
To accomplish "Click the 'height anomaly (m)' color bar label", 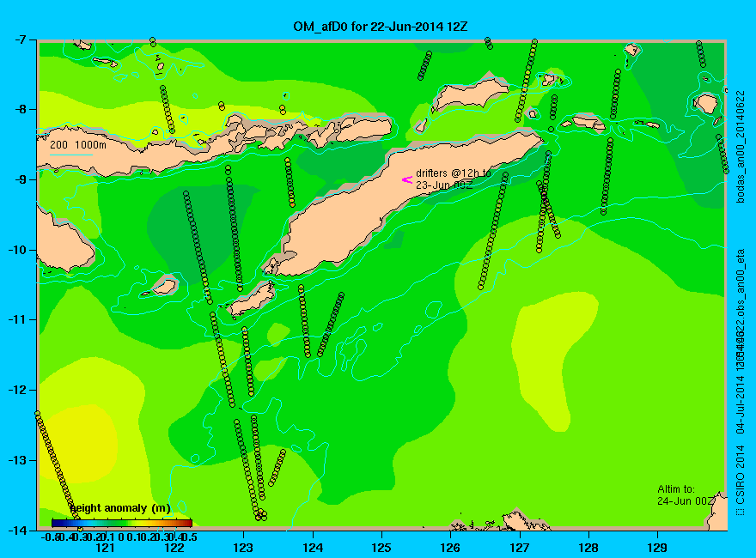I will [120, 508].
